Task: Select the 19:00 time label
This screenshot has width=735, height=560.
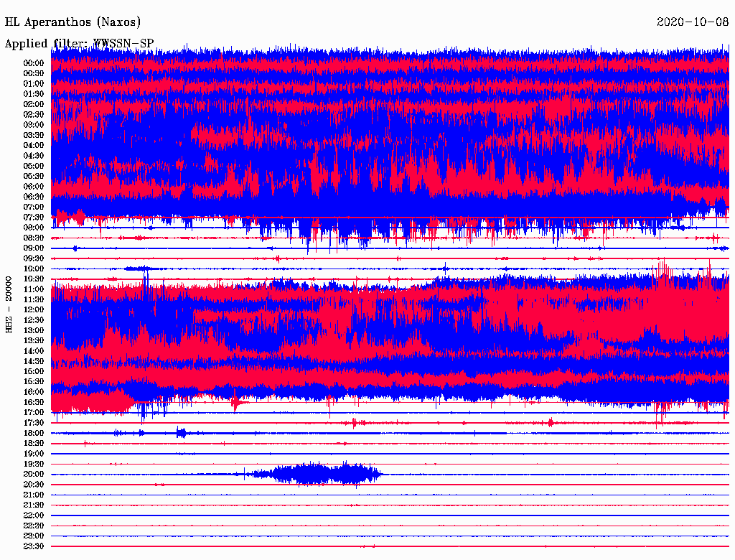Action: pyautogui.click(x=34, y=454)
